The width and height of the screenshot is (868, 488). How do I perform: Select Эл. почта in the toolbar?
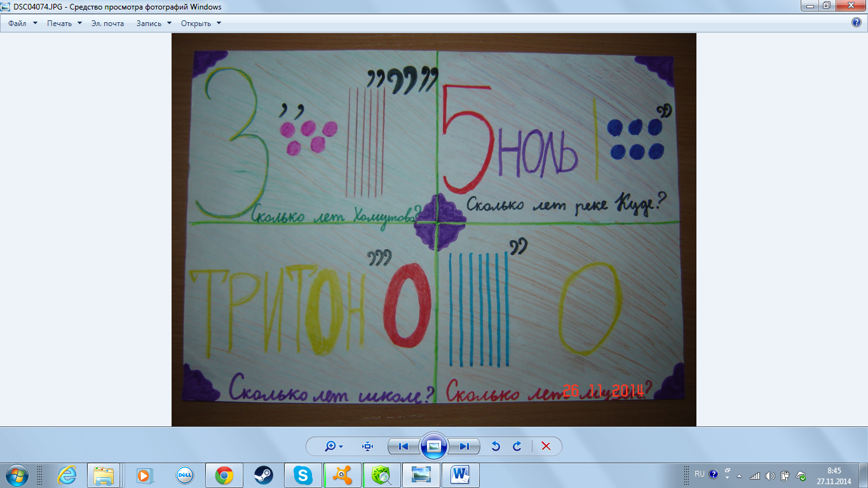click(107, 24)
